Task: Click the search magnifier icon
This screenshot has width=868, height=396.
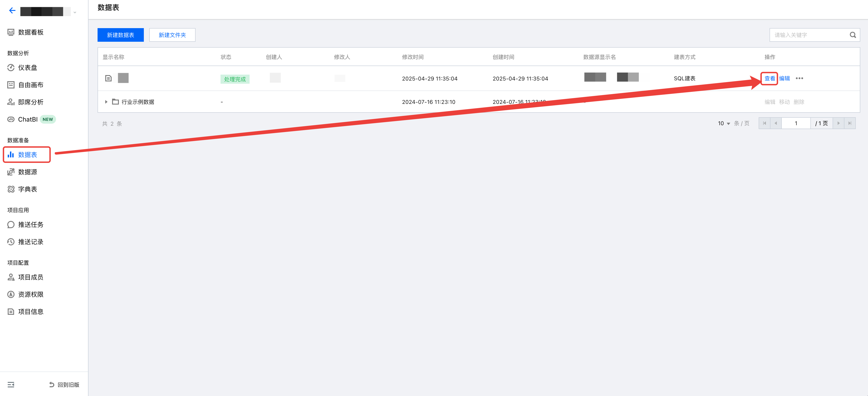Action: click(853, 35)
